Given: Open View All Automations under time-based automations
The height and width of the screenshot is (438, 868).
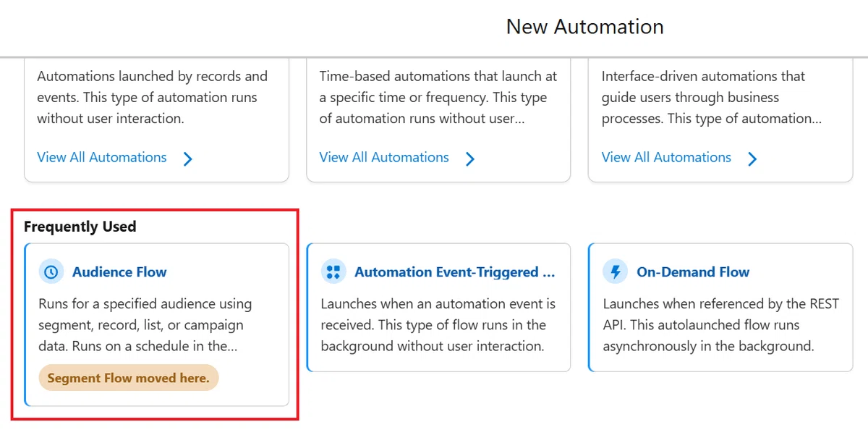Looking at the screenshot, I should pyautogui.click(x=384, y=157).
